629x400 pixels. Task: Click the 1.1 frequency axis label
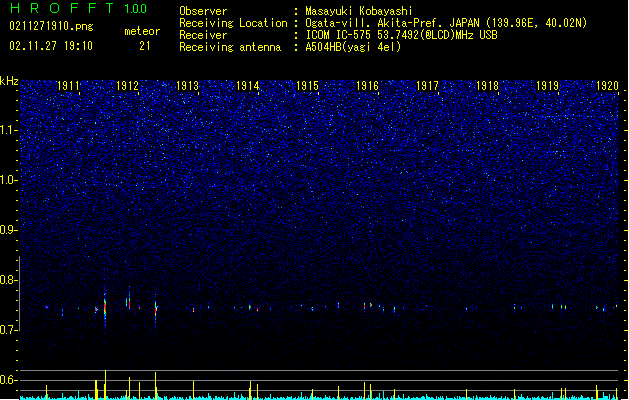coord(9,130)
